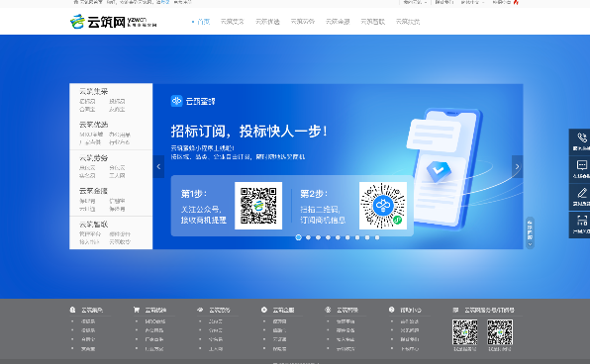
Task: Go to previous banner slide with left arrow
Action: (x=158, y=166)
